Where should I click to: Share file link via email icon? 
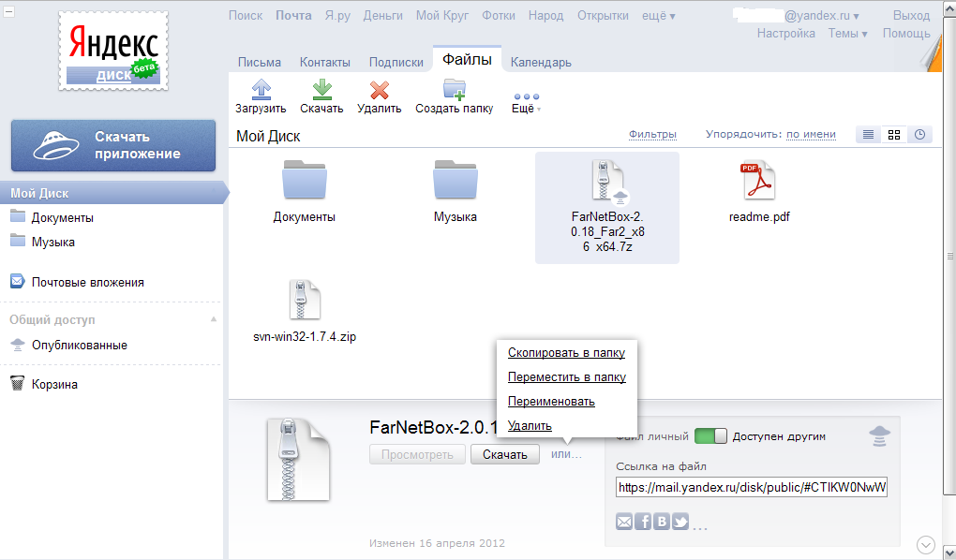pyautogui.click(x=624, y=522)
